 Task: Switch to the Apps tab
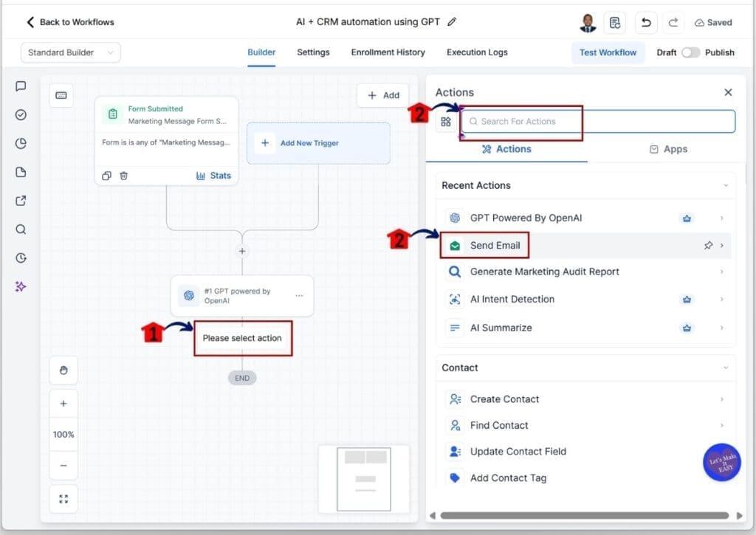pos(668,149)
